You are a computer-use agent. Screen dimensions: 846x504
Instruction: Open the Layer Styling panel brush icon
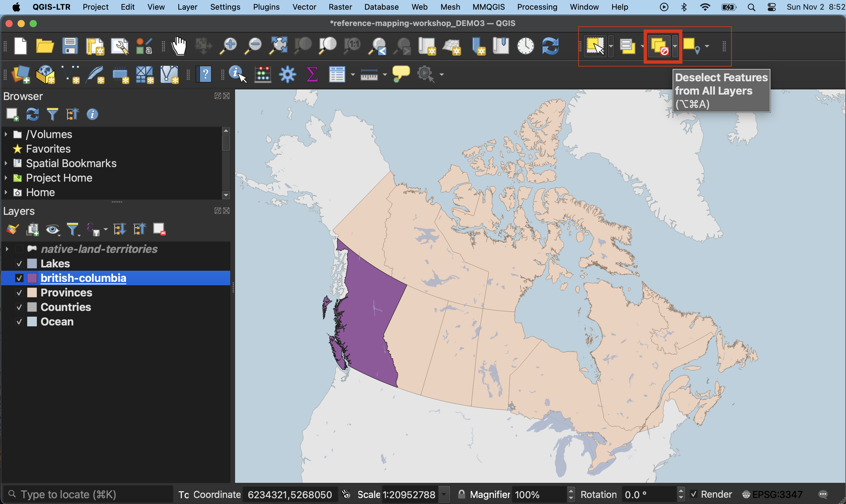[x=13, y=229]
